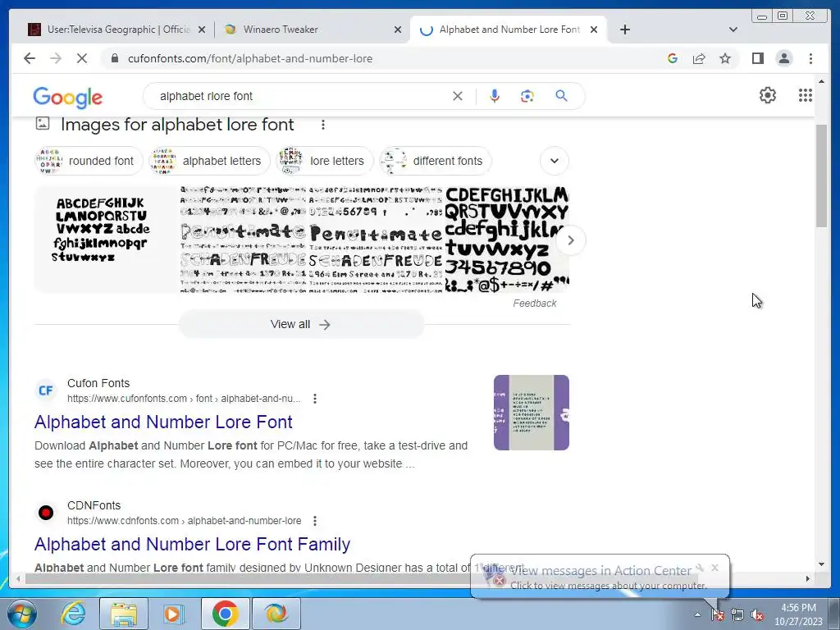Viewport: 840px width, 630px height.
Task: Open the muted volume tray icon
Action: pyautogui.click(x=757, y=615)
